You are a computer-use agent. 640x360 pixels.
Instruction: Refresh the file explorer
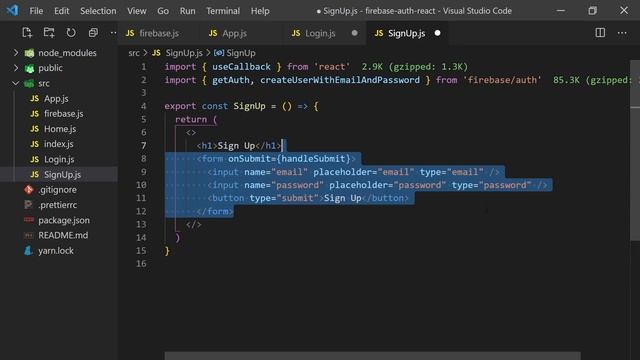click(x=71, y=33)
